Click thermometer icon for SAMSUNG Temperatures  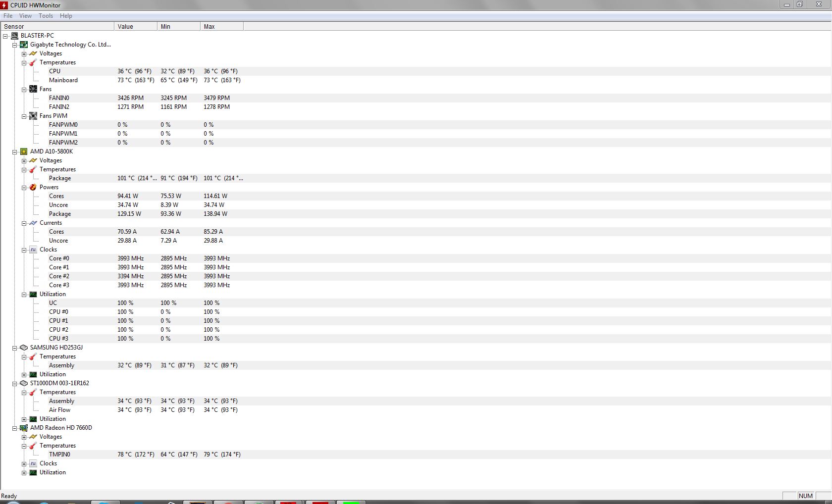tap(33, 356)
